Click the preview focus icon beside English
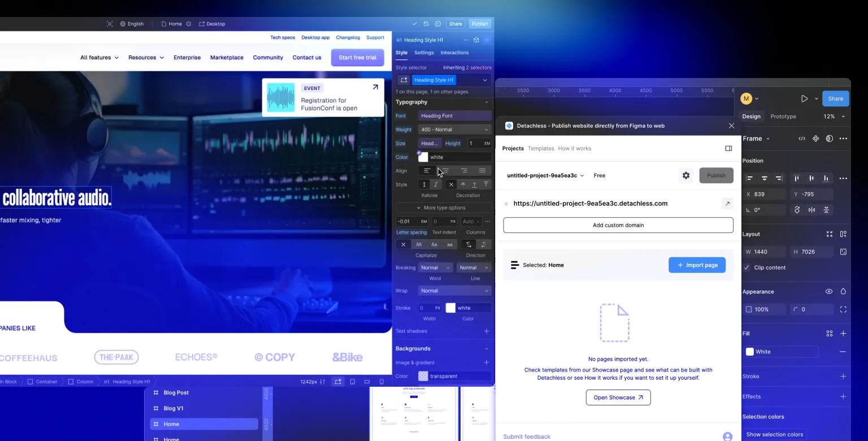Image resolution: width=868 pixels, height=441 pixels. point(110,24)
